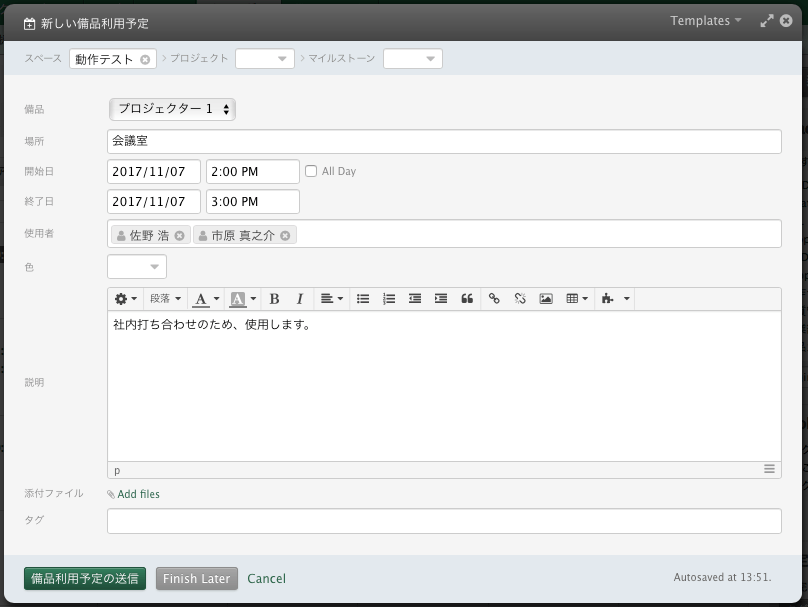808x607 pixels.
Task: Click the editor status bar menu icon
Action: pyautogui.click(x=769, y=469)
